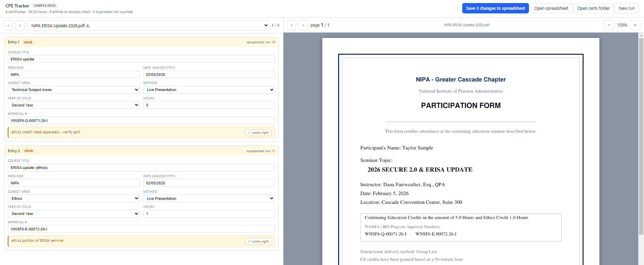Edit Entry 1 course title field
This screenshot has height=265, width=644.
pyautogui.click(x=141, y=59)
